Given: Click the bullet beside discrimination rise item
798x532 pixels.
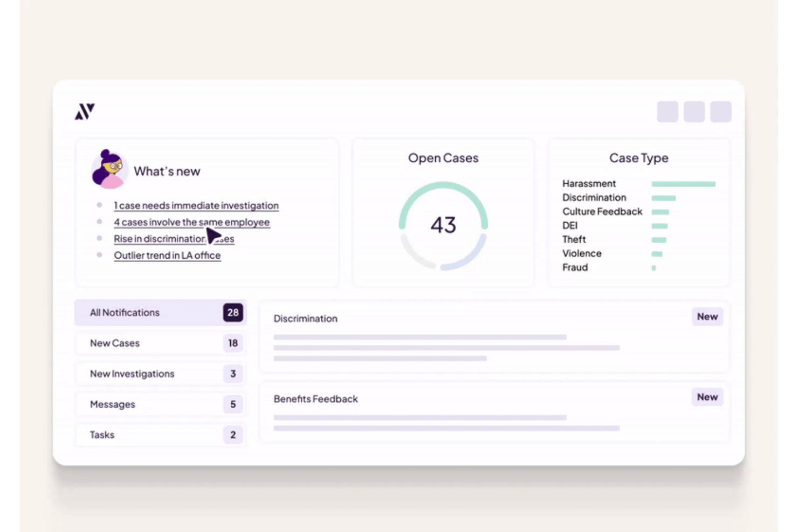Looking at the screenshot, I should 100,238.
